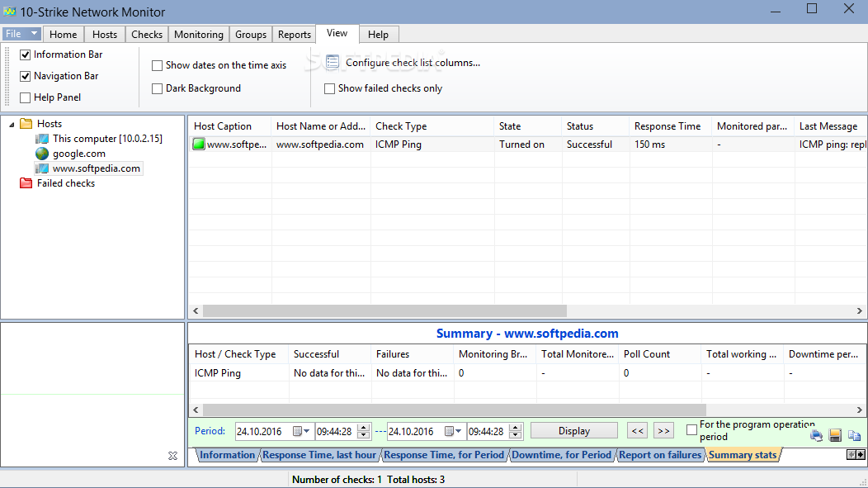Screen dimensions: 868x488
Task: Click the << previous period button
Action: click(637, 431)
